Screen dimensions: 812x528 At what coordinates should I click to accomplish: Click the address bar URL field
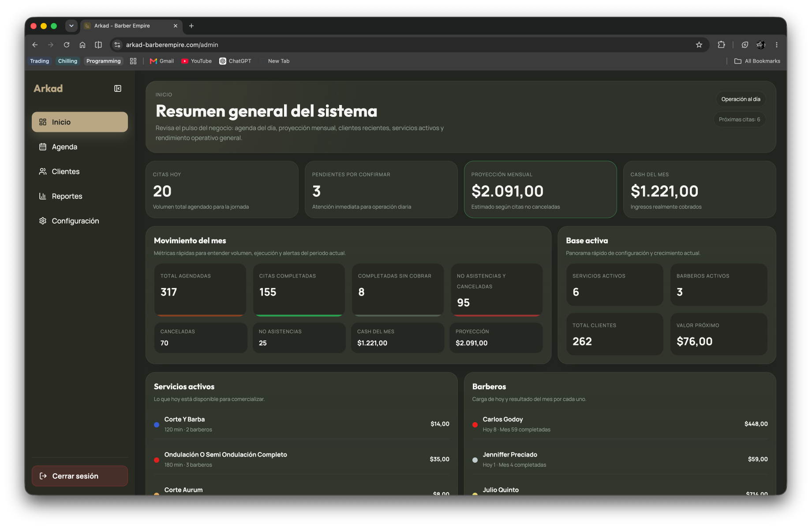406,45
